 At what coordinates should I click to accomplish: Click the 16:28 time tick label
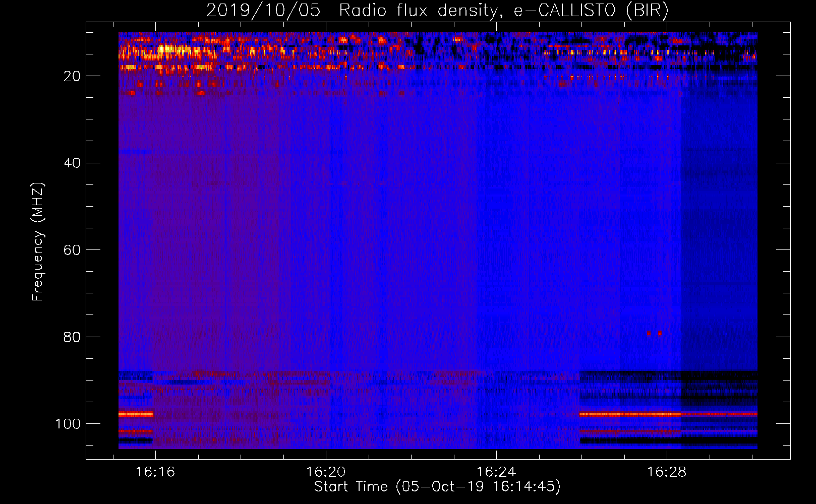[667, 472]
